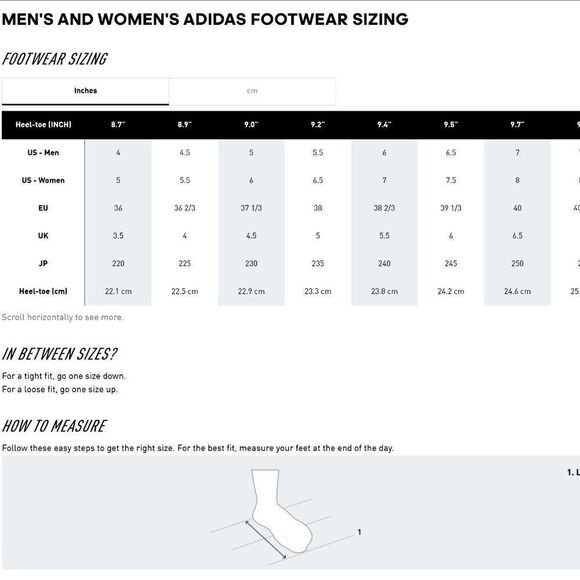Click UK size 6.5 cell
Image resolution: width=580 pixels, height=580 pixels.
point(517,236)
